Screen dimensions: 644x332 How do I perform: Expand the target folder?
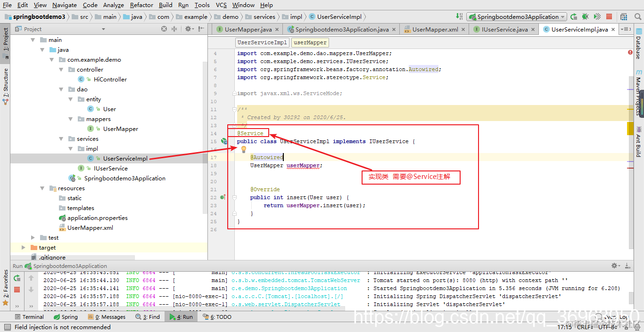24,248
